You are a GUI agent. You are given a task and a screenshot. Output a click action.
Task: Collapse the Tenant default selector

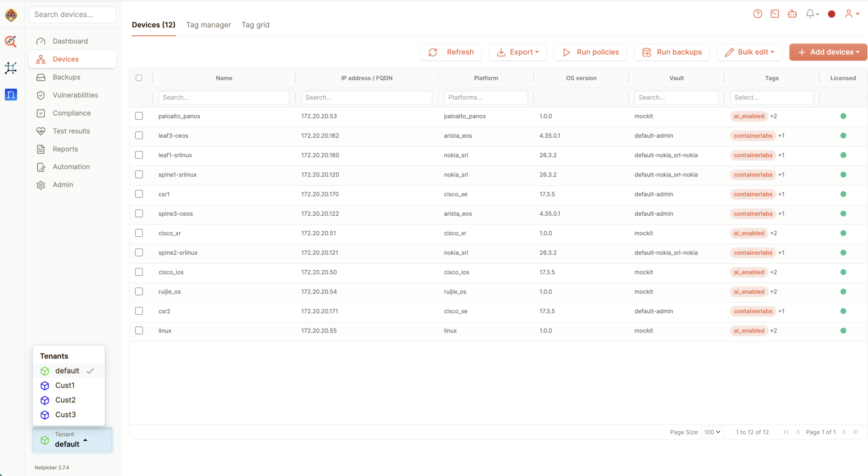73,440
